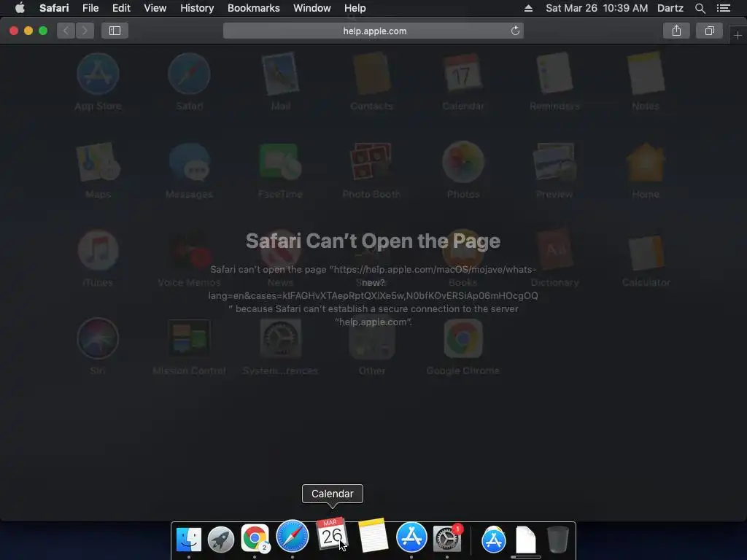Close the Safari window with the red button
The width and height of the screenshot is (747, 560).
(x=14, y=31)
